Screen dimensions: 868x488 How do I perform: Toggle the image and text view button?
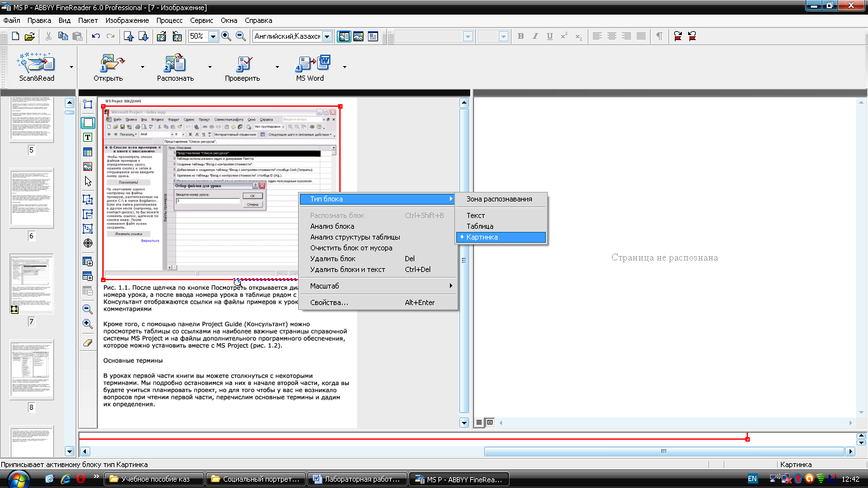(x=344, y=36)
